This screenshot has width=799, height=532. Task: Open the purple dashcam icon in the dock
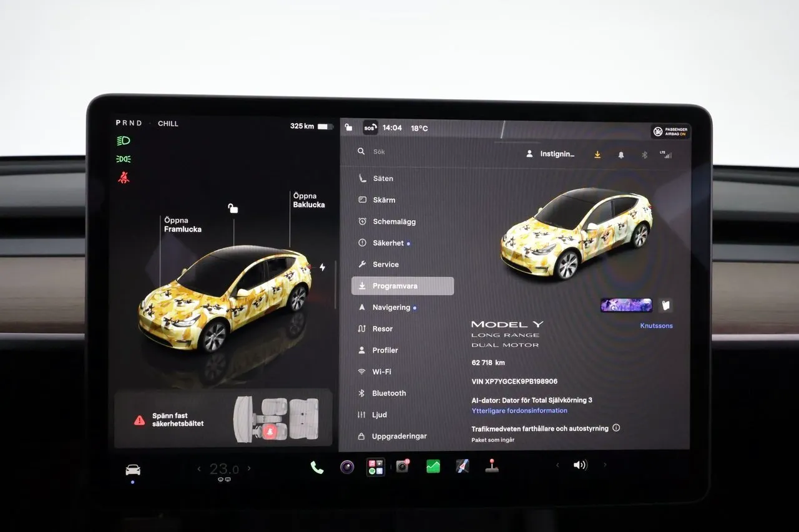tap(347, 467)
